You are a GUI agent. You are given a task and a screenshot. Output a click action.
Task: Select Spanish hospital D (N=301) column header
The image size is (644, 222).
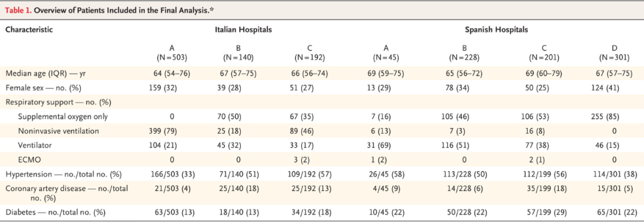tap(614, 51)
